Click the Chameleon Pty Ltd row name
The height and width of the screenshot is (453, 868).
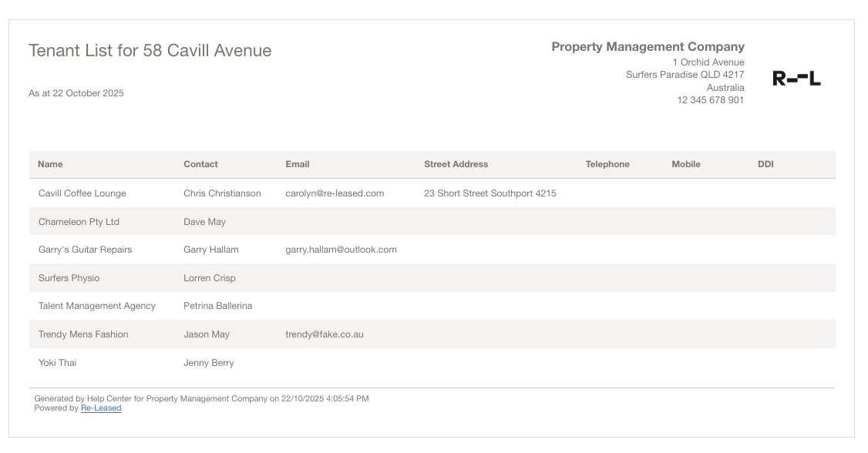pos(79,222)
